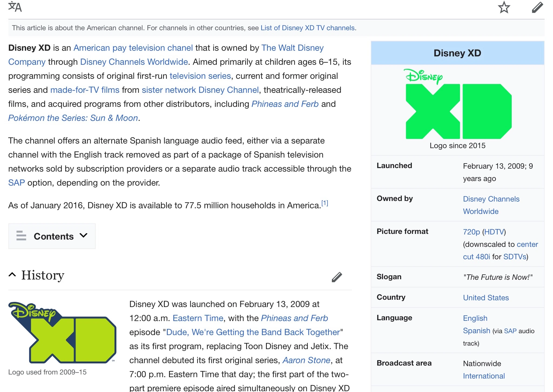Follow the Eastern Time link
553x392 pixels.
coord(198,318)
